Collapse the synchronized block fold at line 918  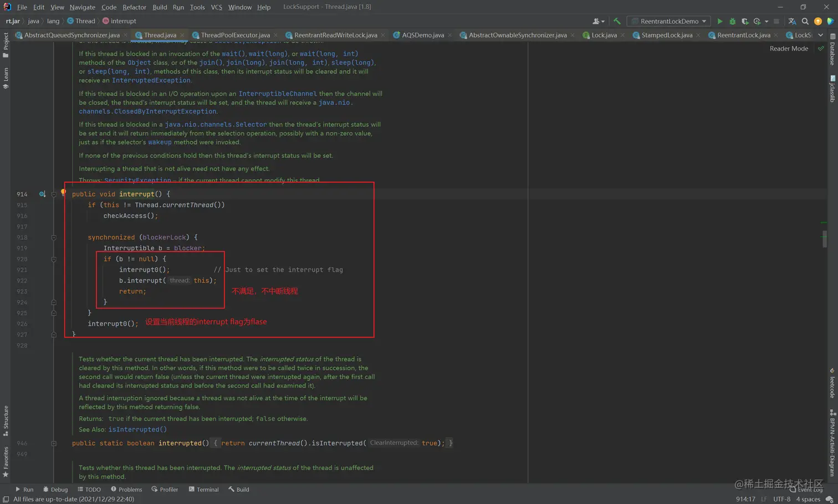click(54, 238)
